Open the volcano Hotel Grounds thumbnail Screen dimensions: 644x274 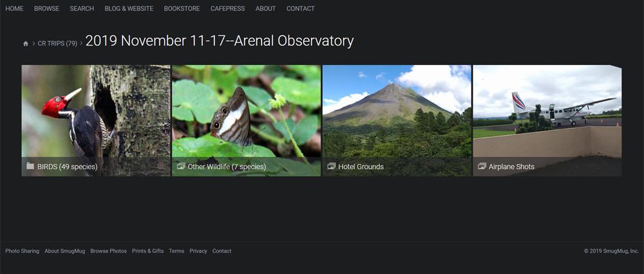pyautogui.click(x=397, y=120)
